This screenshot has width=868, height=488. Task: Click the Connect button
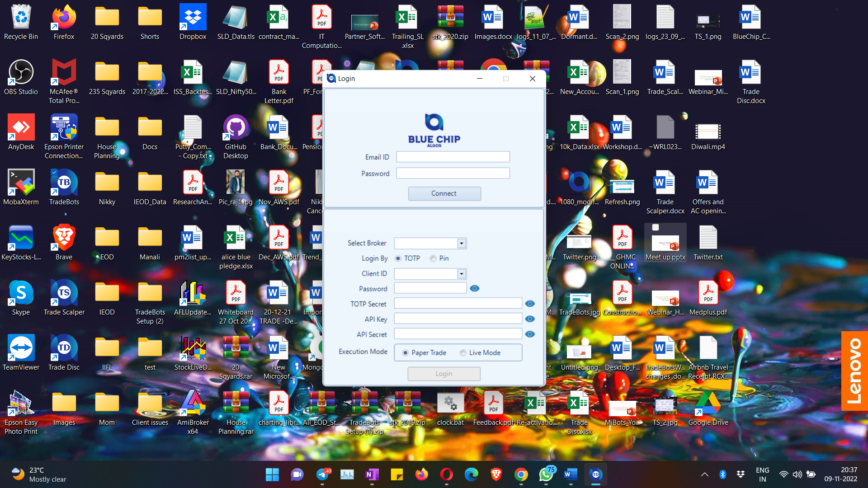[x=444, y=193]
